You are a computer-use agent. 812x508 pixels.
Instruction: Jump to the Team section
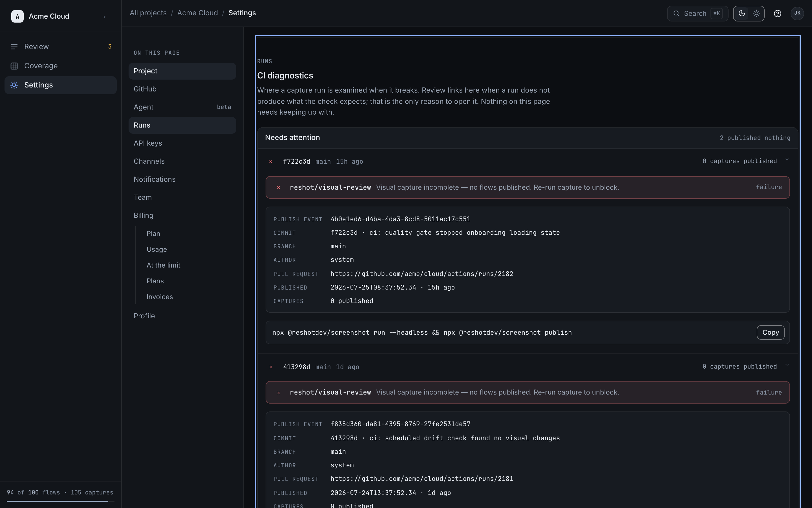tap(182, 198)
